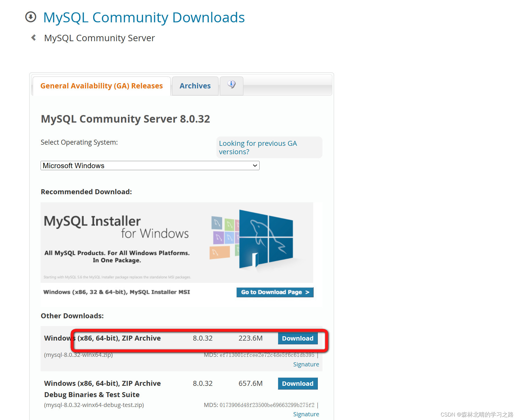Click the MySQL Community Server breadcrumb text

pos(99,38)
